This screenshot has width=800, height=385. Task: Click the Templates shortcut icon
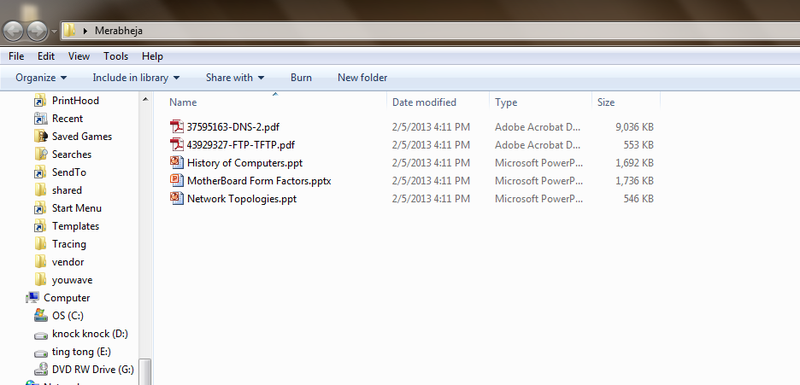point(41,226)
